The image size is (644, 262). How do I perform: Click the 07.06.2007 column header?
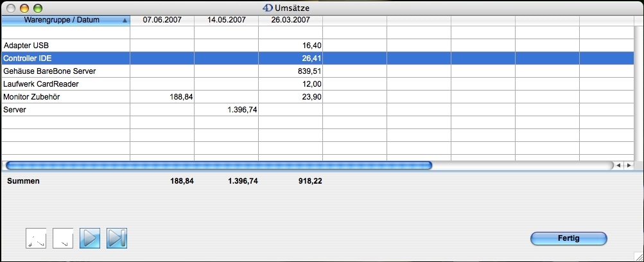pyautogui.click(x=162, y=20)
